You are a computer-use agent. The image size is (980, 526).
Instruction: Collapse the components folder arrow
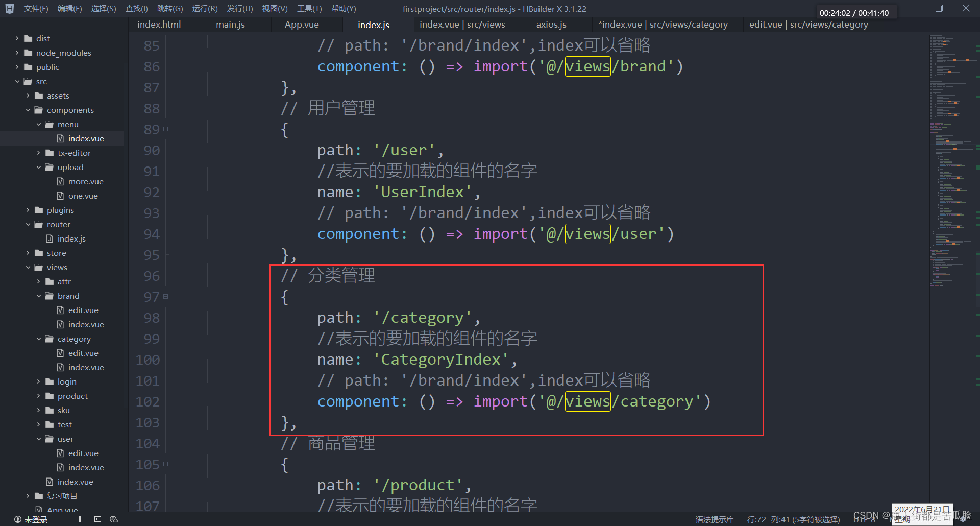tap(28, 110)
